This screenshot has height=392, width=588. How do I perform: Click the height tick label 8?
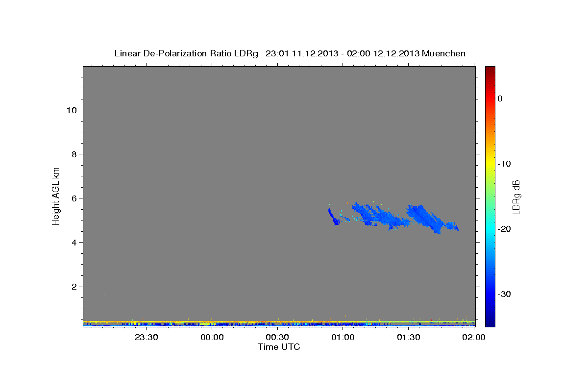(x=73, y=154)
